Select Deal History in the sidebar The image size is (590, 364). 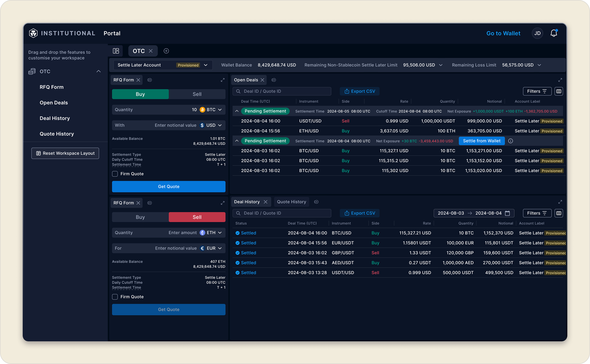click(x=55, y=118)
